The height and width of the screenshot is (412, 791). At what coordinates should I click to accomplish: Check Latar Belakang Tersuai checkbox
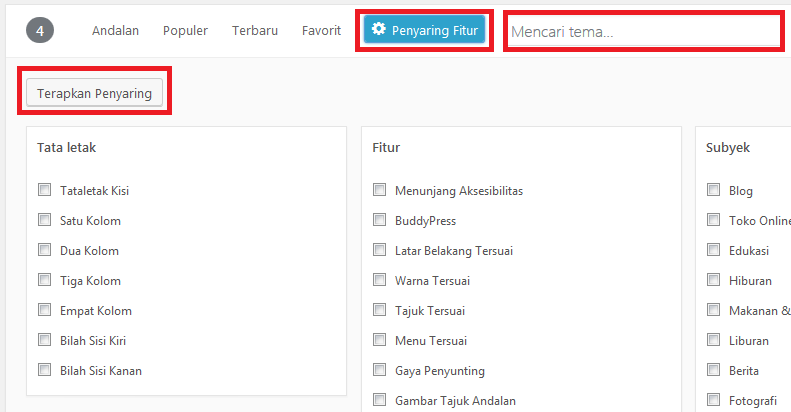click(x=379, y=250)
